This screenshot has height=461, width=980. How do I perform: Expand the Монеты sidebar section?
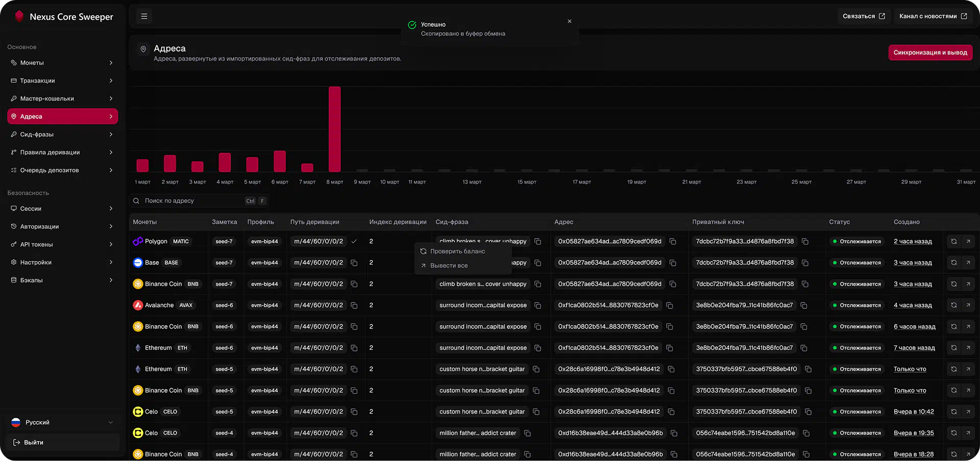(62, 63)
